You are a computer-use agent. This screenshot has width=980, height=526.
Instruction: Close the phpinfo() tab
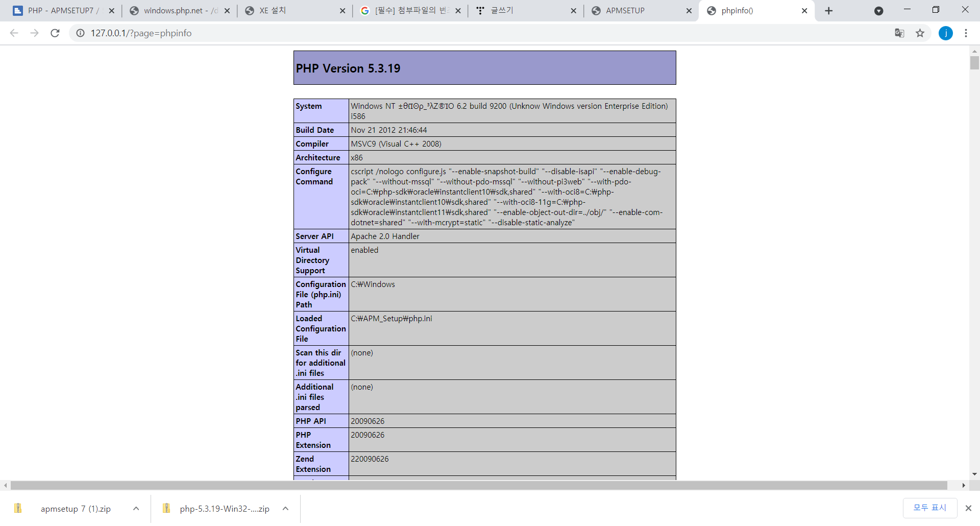804,11
